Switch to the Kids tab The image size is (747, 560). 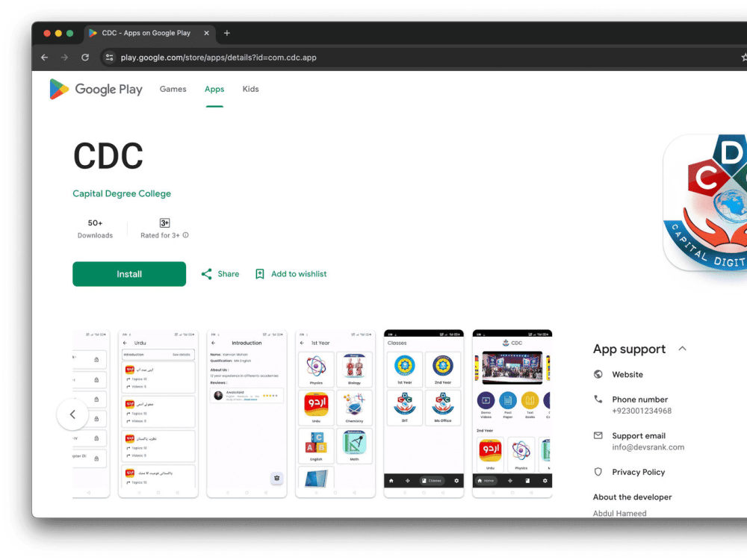click(250, 89)
